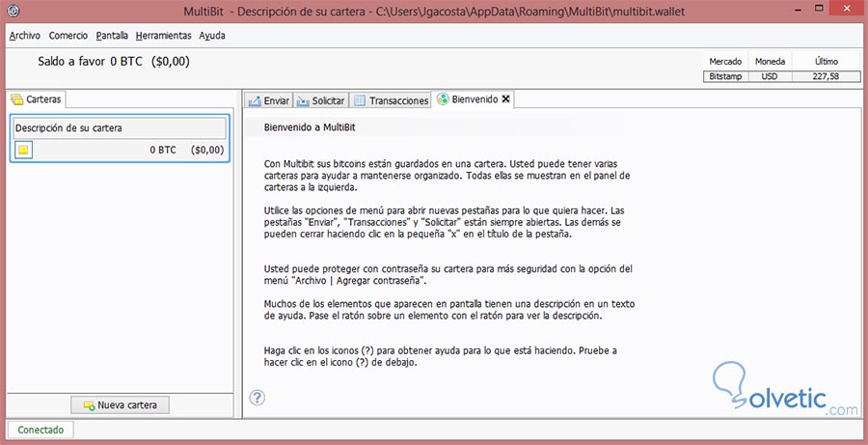Select the Carteras tab
Viewport: 868px width, 445px height.
click(x=37, y=99)
